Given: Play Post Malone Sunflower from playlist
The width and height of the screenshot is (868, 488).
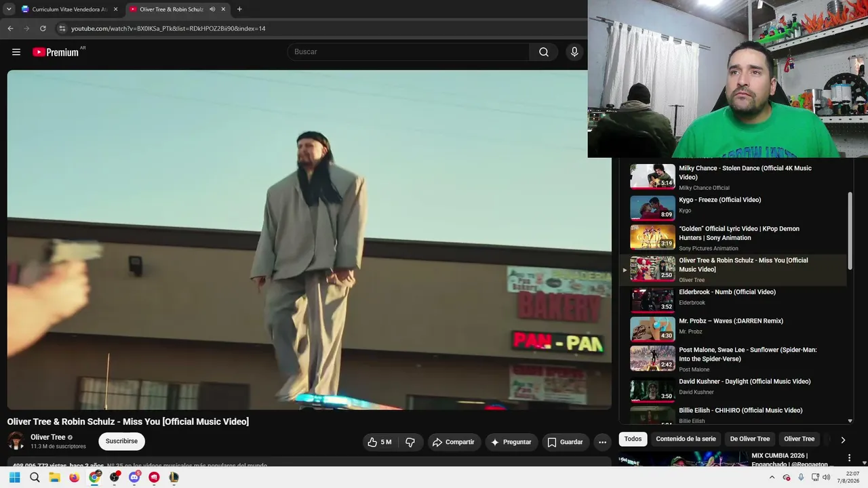Looking at the screenshot, I should (732, 359).
